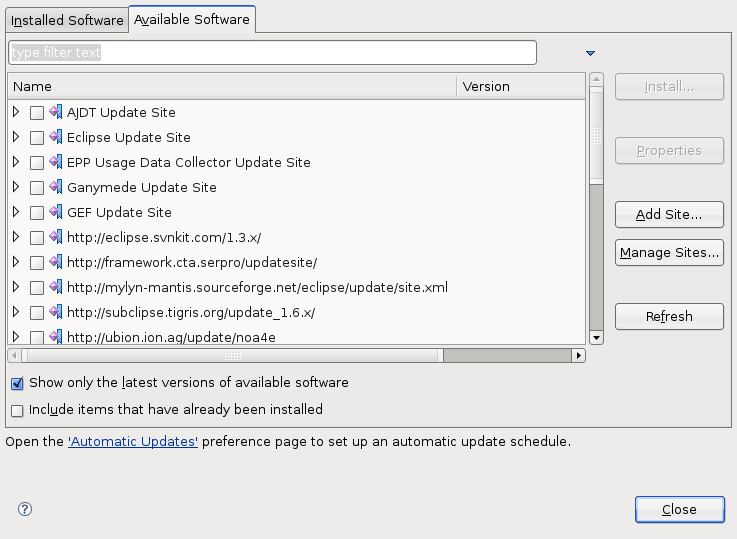Image resolution: width=737 pixels, height=539 pixels.
Task: Enable including already installed items
Action: (x=17, y=410)
